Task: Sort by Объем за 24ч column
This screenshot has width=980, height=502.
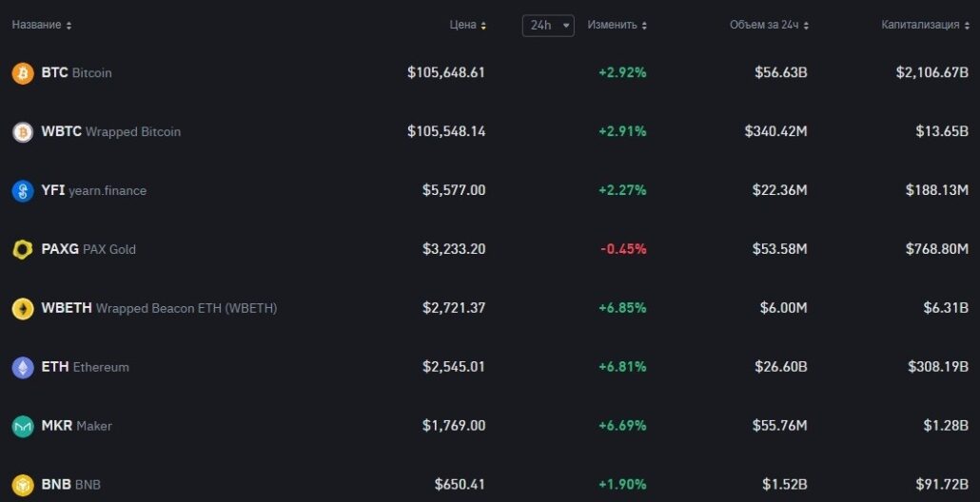Action: (768, 26)
